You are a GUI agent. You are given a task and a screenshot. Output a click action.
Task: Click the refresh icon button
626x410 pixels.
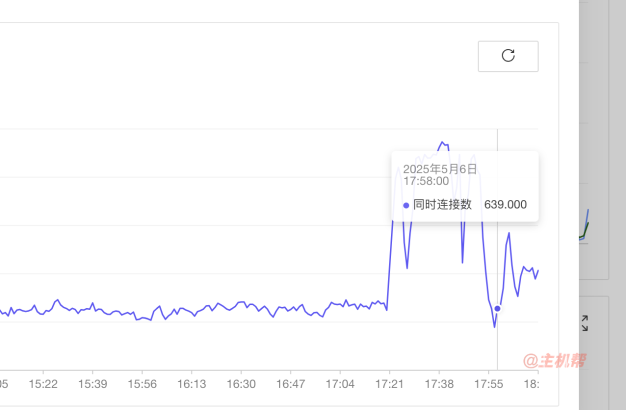(508, 56)
